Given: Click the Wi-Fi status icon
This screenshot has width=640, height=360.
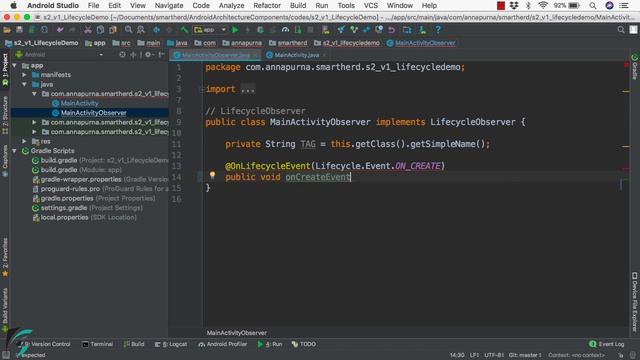Looking at the screenshot, I should pos(543,5).
